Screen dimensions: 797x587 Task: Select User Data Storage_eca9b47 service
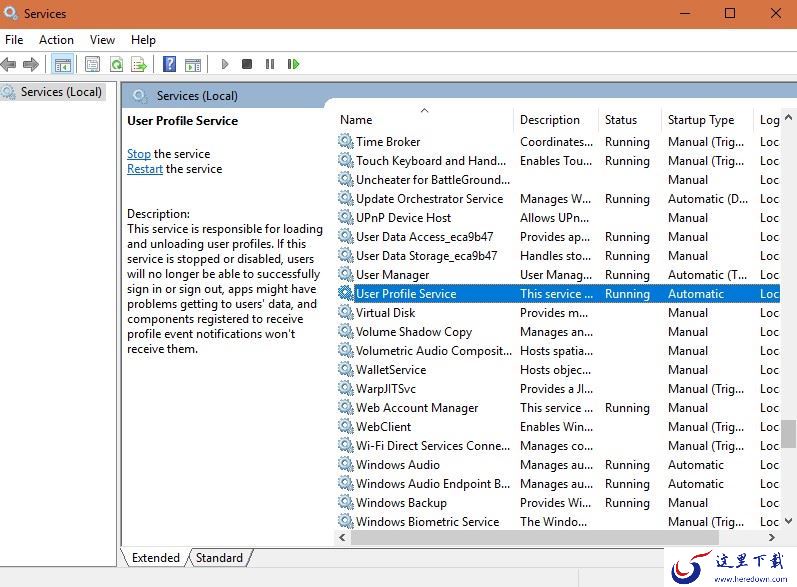point(558,256)
